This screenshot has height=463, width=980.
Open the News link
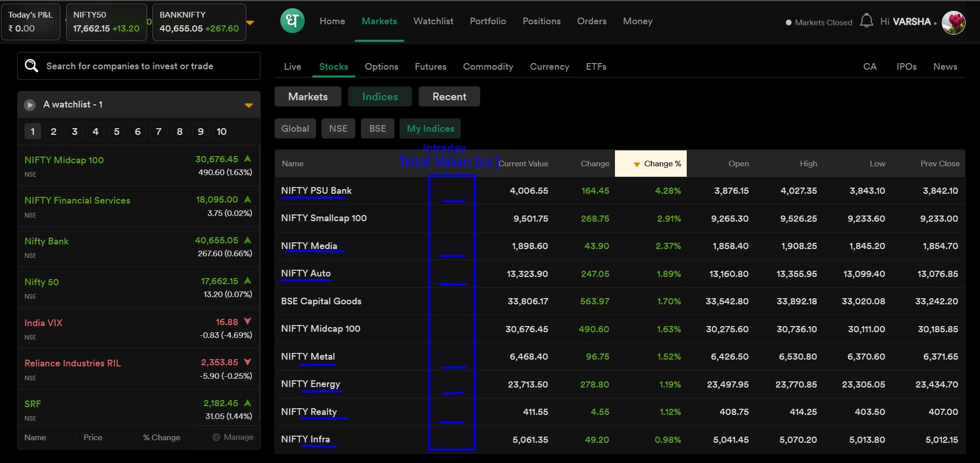(x=945, y=67)
